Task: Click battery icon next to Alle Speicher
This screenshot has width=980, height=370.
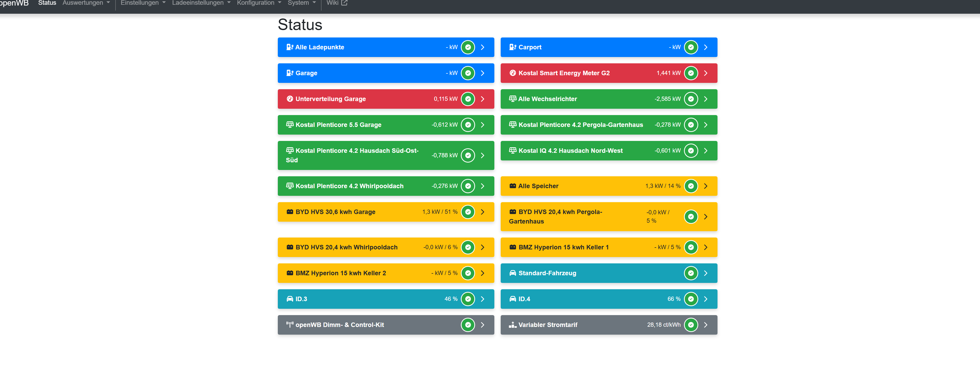Action: point(512,186)
